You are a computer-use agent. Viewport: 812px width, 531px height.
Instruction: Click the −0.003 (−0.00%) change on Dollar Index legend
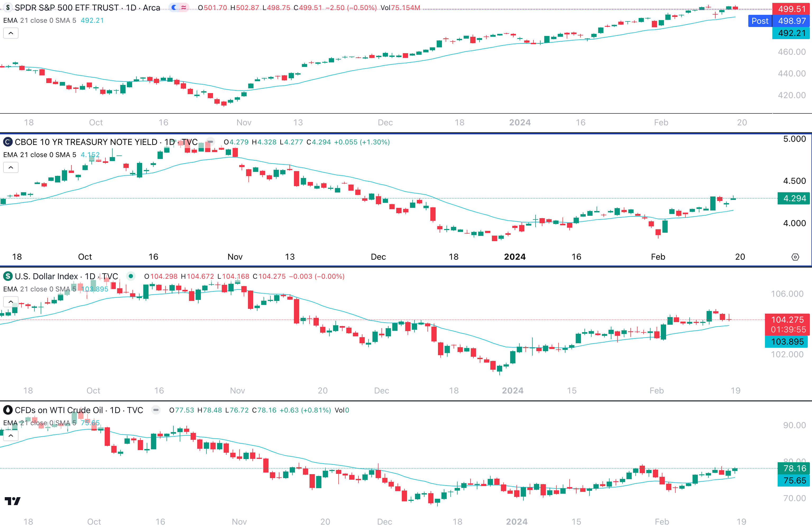(x=317, y=276)
